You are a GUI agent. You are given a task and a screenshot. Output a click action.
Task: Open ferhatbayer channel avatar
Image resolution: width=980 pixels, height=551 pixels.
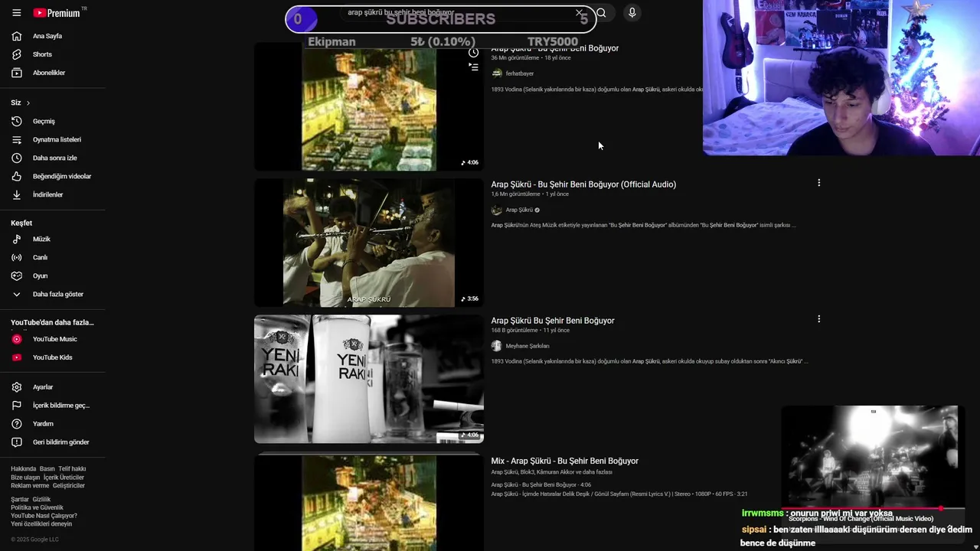coord(496,73)
